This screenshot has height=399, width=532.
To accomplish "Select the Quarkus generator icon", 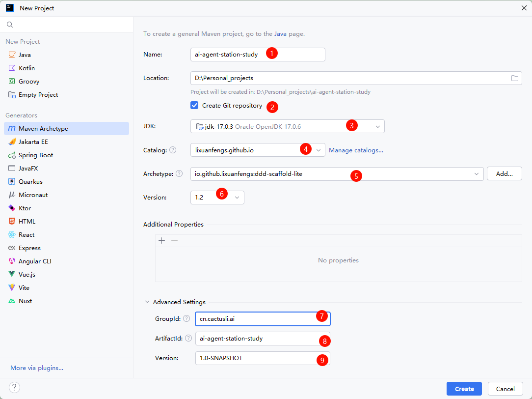I will point(12,182).
